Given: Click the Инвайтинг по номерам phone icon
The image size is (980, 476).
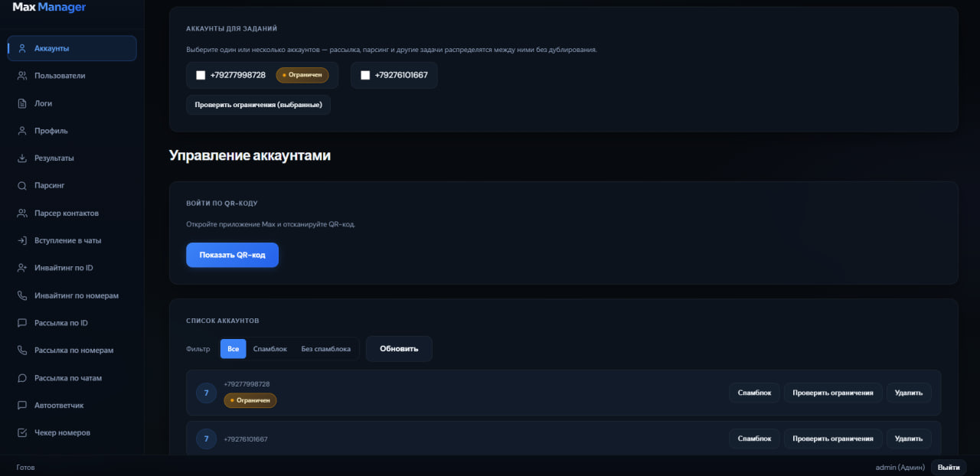Looking at the screenshot, I should [22, 295].
